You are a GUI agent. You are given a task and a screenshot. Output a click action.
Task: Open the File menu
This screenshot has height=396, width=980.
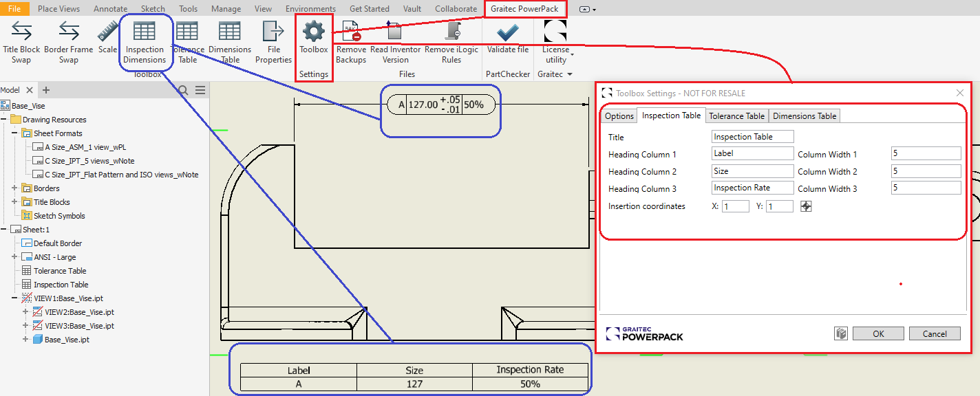click(x=14, y=9)
